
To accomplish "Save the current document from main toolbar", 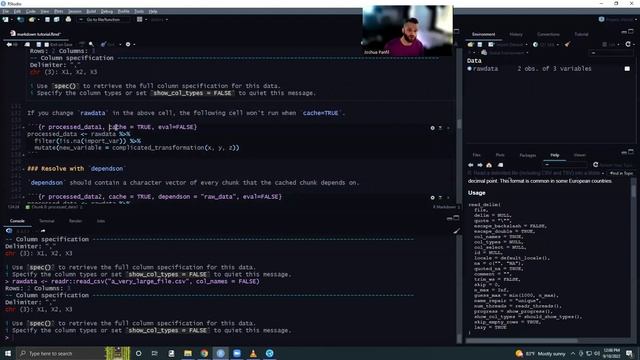I will (x=47, y=20).
